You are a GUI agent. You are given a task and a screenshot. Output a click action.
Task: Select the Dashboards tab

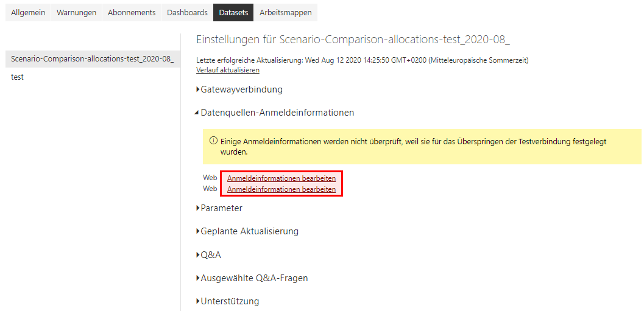187,12
